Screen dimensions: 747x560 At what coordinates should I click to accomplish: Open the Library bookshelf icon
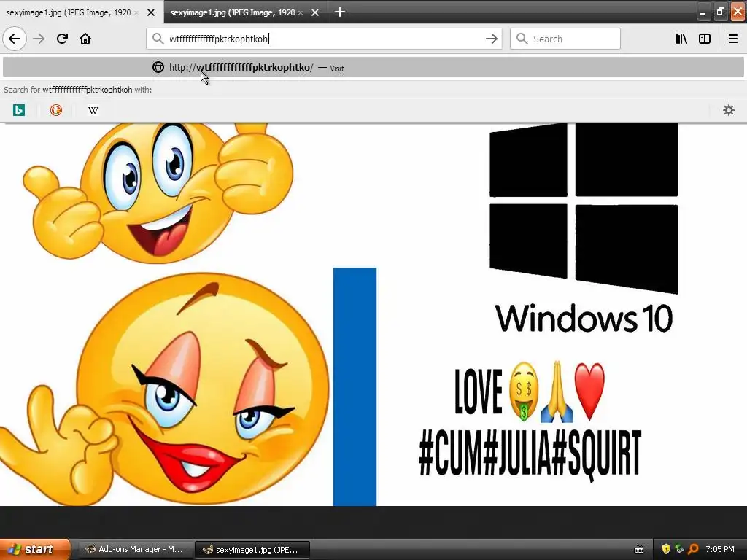[x=681, y=39]
